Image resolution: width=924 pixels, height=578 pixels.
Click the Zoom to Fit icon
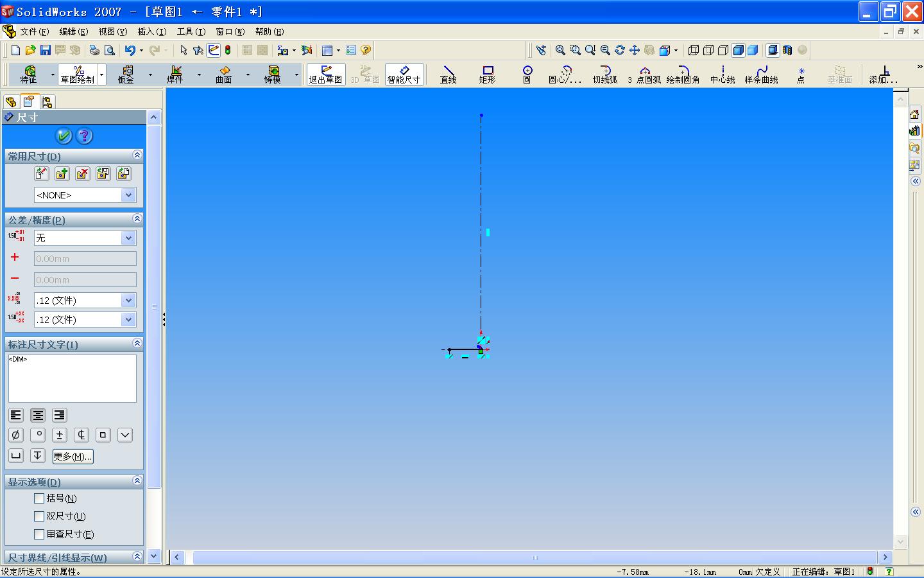pos(560,50)
